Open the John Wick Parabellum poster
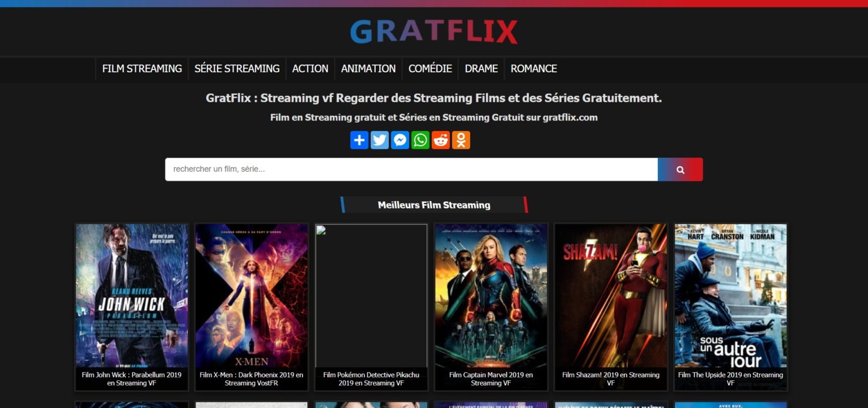 coord(132,295)
